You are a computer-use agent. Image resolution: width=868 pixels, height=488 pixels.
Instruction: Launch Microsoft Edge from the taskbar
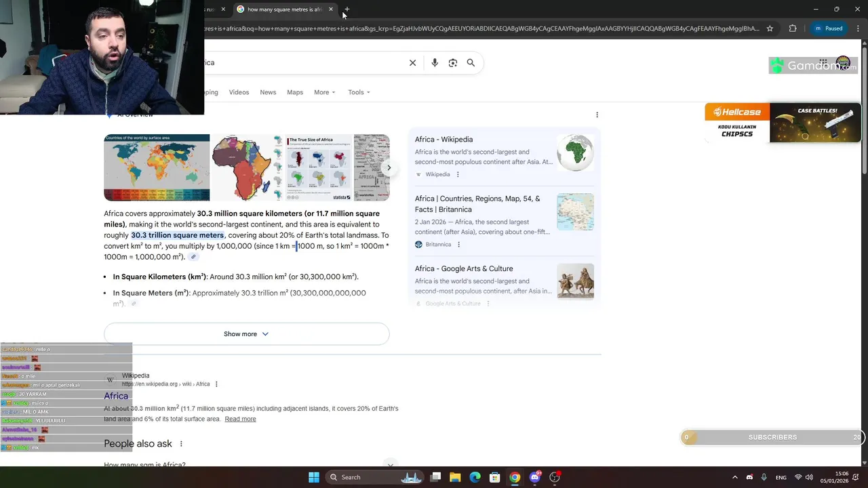click(475, 477)
